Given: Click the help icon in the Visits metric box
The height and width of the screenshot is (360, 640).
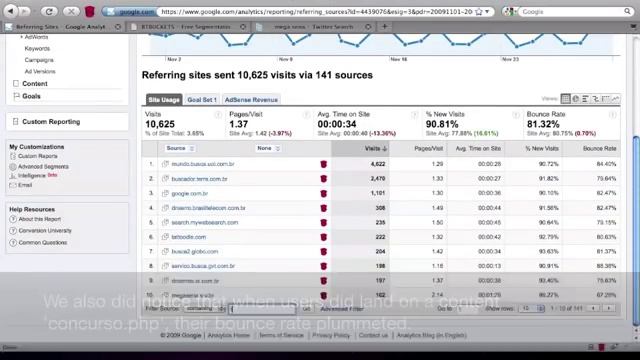Looking at the screenshot, I should (218, 115).
